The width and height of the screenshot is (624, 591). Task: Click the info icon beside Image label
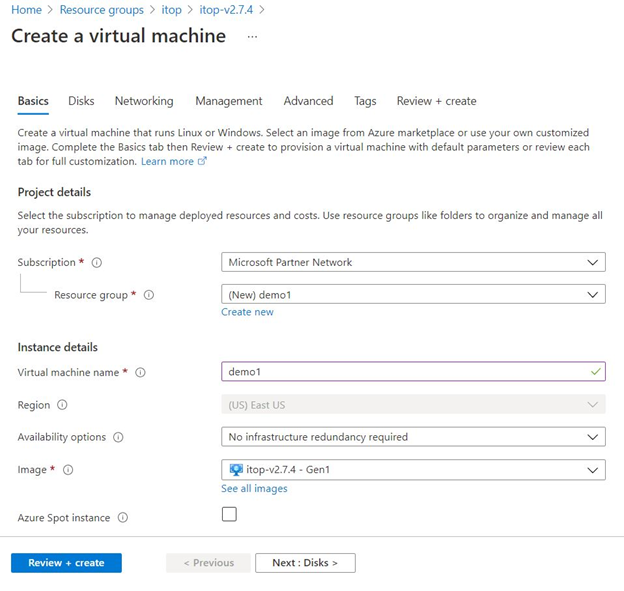point(69,469)
